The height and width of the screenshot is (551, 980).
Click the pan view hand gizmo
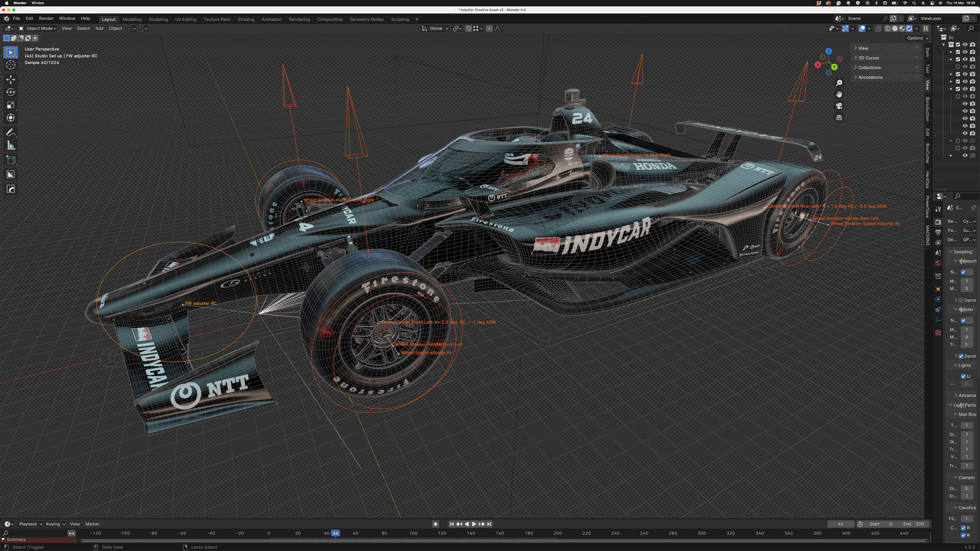point(839,94)
